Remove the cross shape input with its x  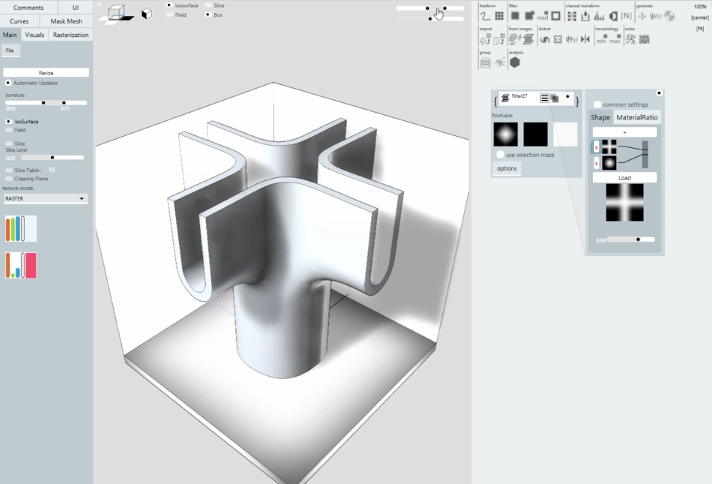click(596, 147)
